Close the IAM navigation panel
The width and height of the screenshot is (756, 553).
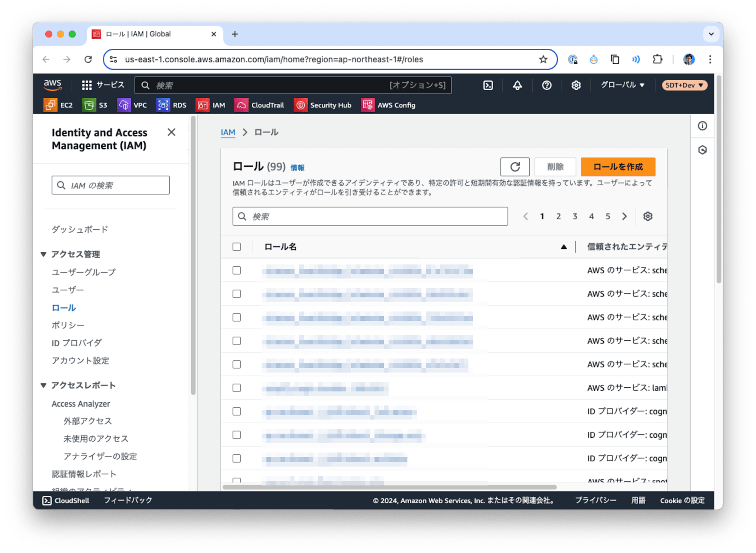coord(171,132)
